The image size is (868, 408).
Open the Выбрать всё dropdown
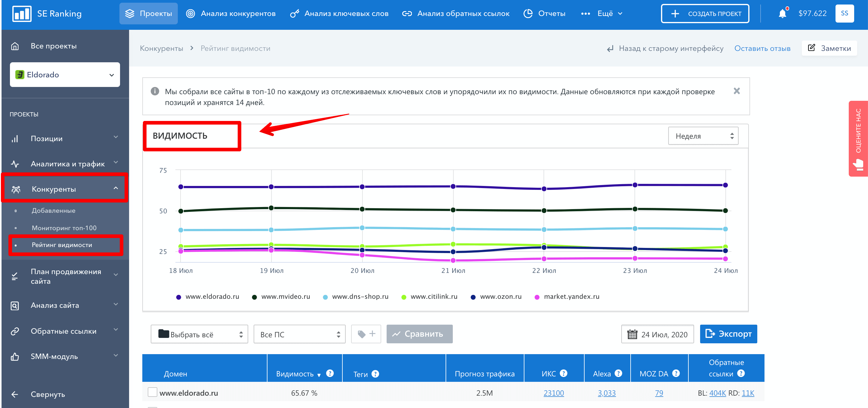pos(199,334)
